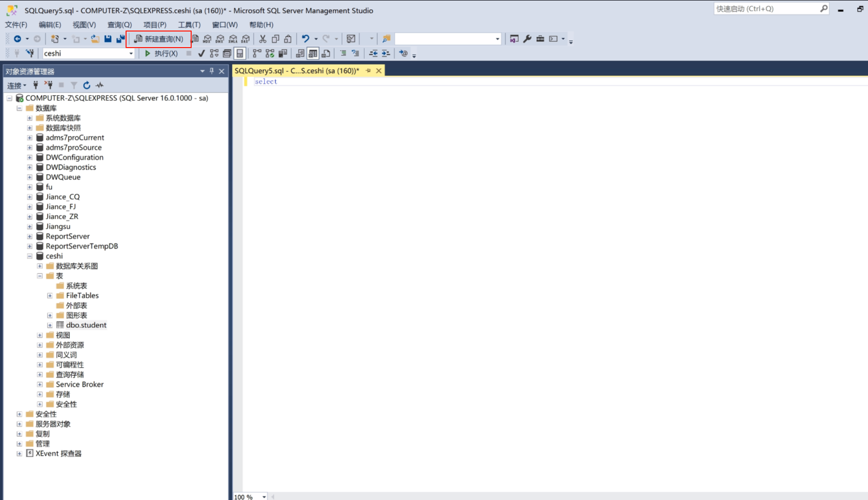Click the Undo arrow icon
The height and width of the screenshot is (500, 868).
coord(306,39)
